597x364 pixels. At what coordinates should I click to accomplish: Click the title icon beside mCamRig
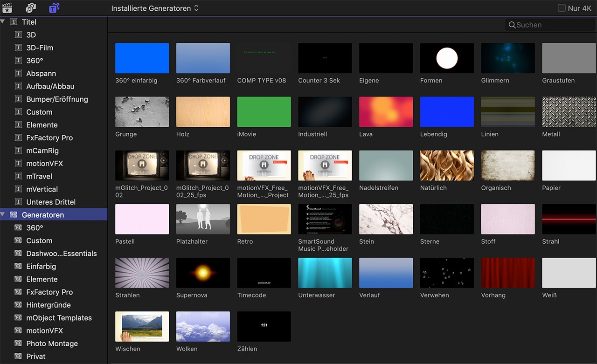18,151
